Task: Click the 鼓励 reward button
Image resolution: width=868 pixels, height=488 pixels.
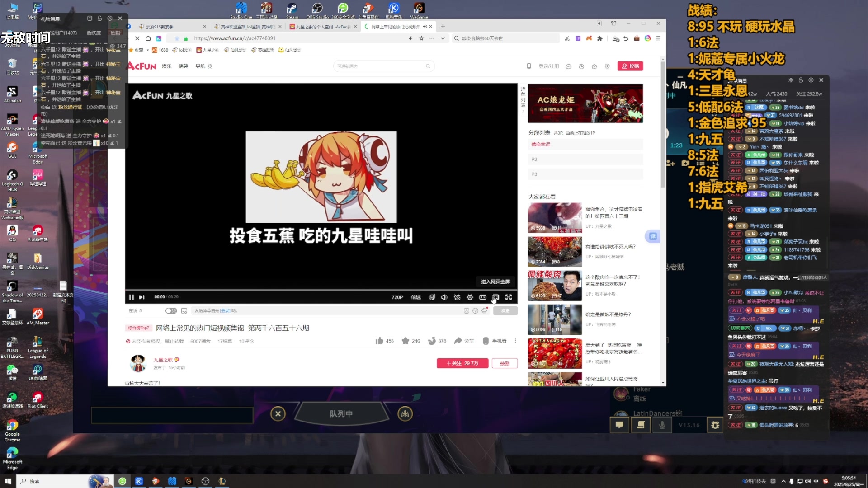Action: 505,363
